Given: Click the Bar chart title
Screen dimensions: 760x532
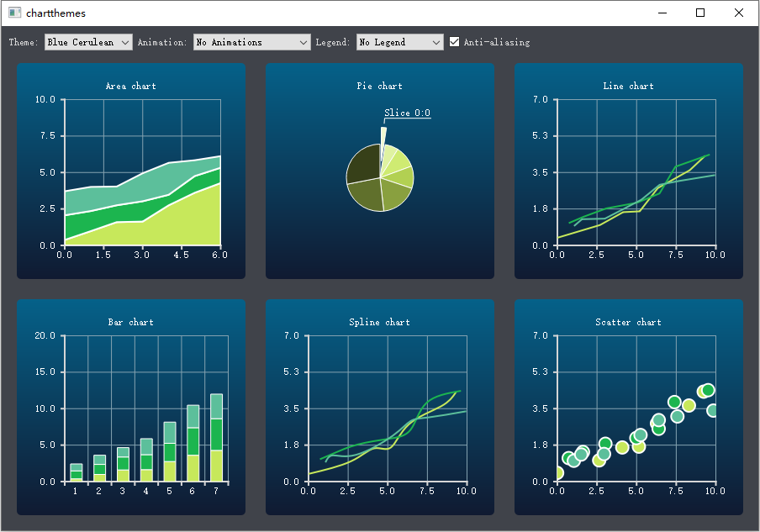Looking at the screenshot, I should click(130, 322).
